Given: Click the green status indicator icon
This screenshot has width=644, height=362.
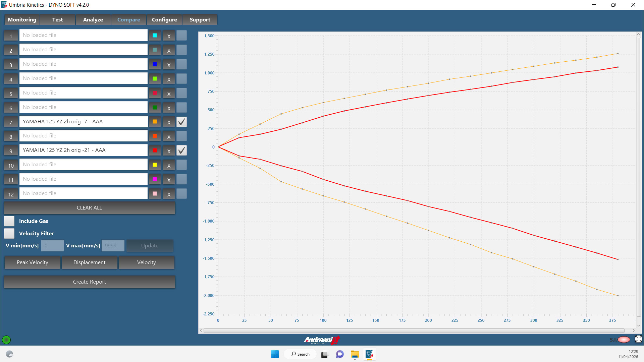Looking at the screenshot, I should 6,340.
